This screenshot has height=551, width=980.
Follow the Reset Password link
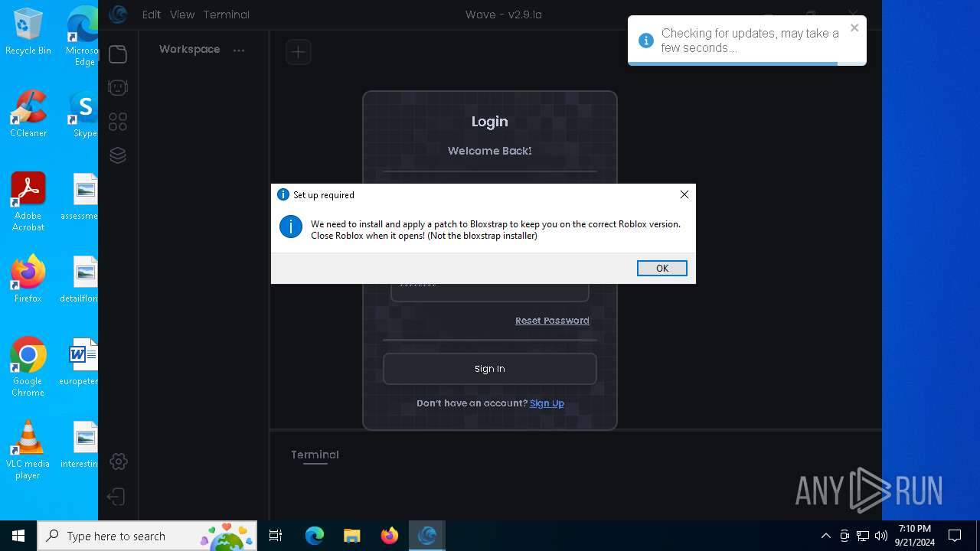[552, 321]
